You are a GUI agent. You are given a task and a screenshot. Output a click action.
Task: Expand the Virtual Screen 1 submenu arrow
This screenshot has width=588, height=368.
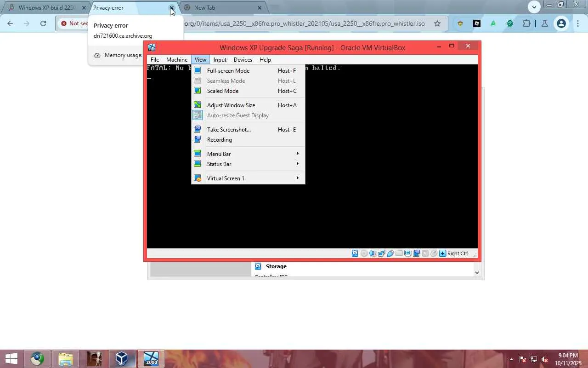pyautogui.click(x=297, y=178)
